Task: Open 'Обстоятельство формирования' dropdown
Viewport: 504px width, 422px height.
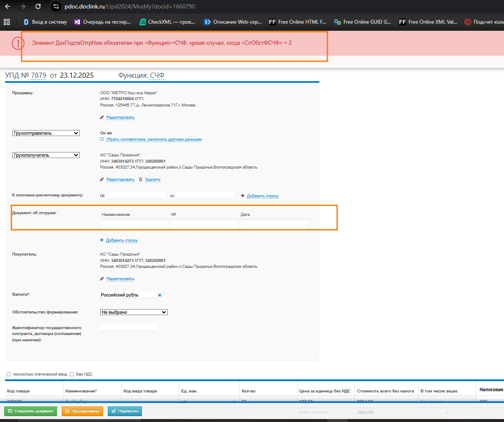Action: (x=134, y=312)
